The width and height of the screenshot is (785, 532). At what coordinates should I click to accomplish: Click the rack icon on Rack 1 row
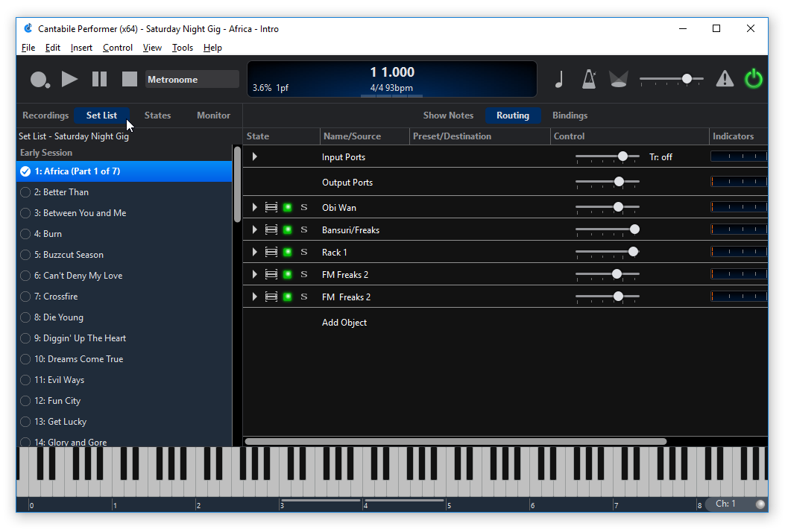271,252
